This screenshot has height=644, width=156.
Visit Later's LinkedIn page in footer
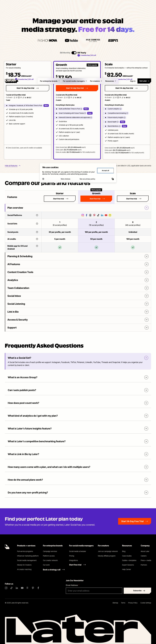[x=17, y=588]
